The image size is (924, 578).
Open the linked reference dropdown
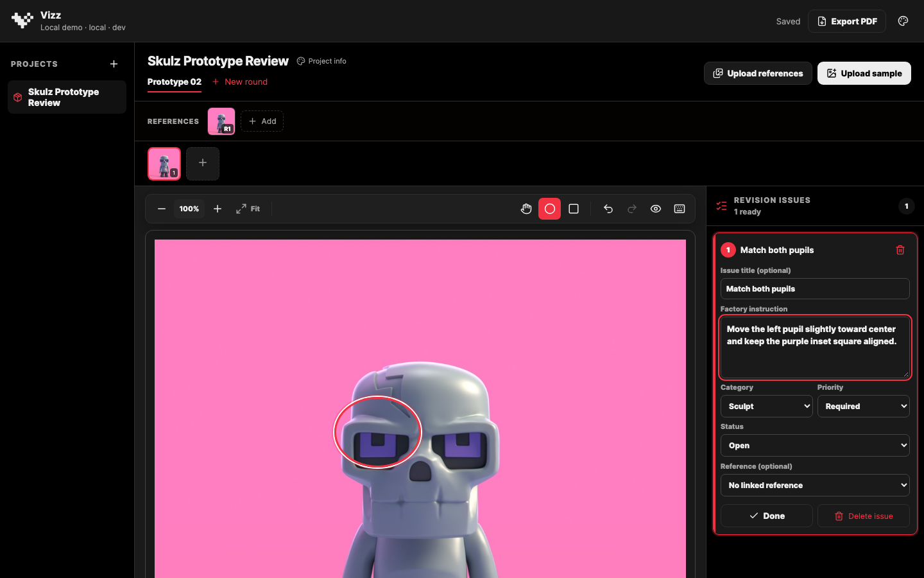815,486
